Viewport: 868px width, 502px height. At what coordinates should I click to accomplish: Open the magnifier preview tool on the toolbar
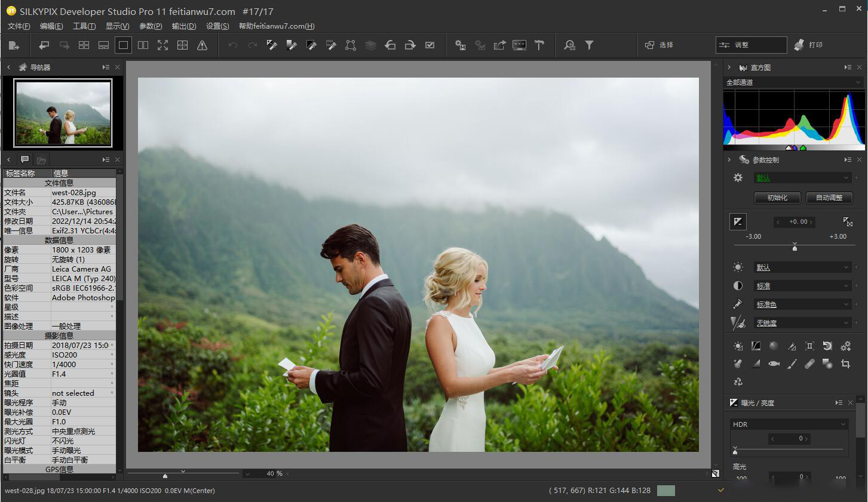point(569,45)
